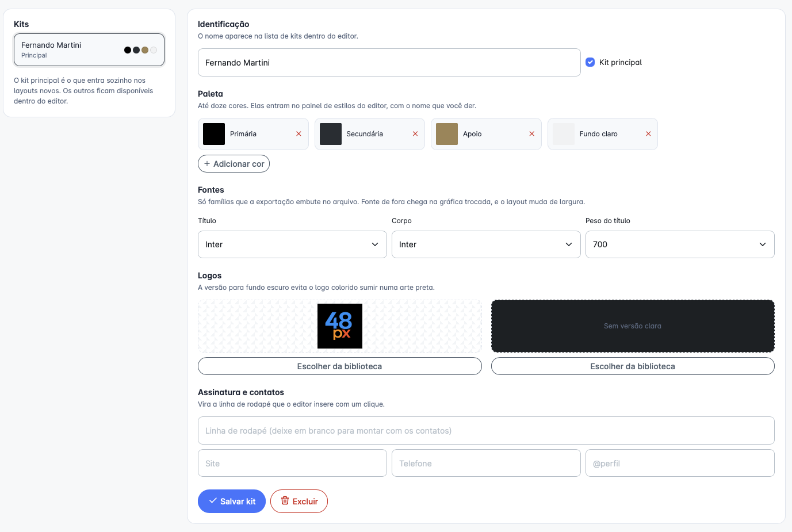Remove the Primária color
792x532 pixels.
pos(299,134)
